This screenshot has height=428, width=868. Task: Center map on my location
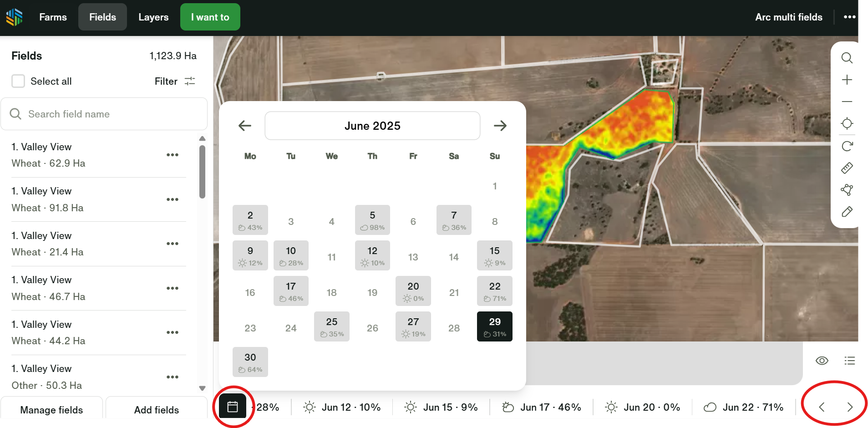pos(847,123)
